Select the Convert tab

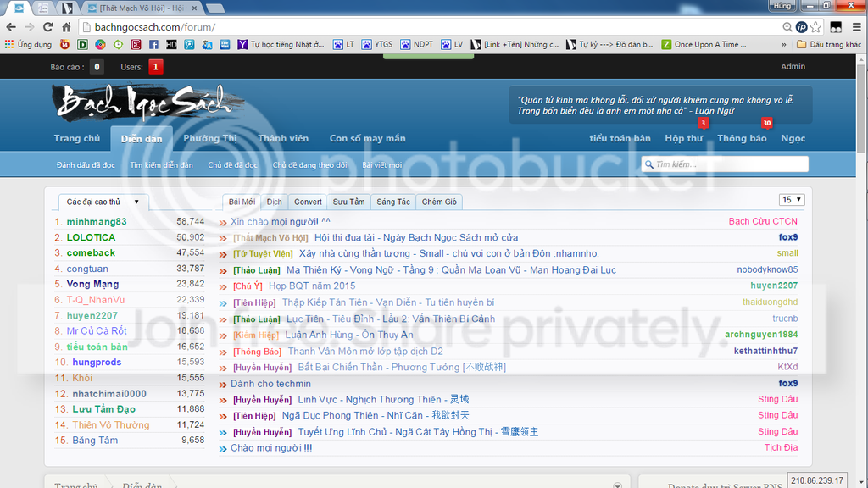(308, 202)
